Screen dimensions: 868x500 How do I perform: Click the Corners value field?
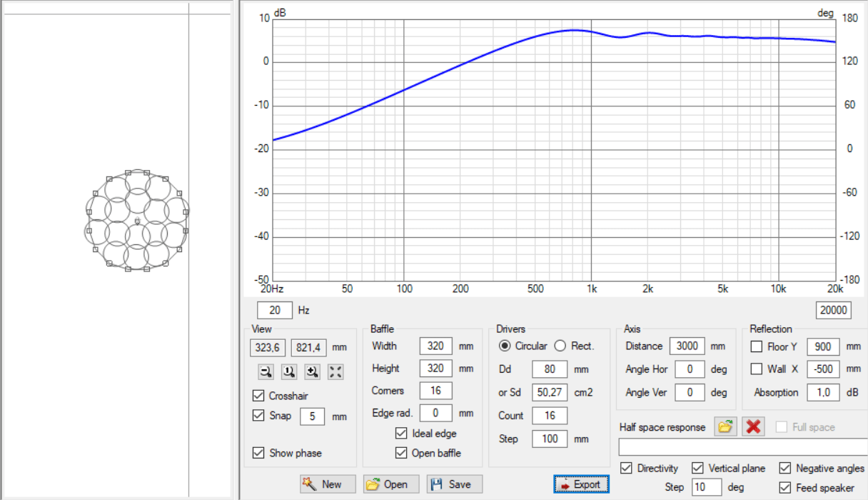tap(436, 391)
